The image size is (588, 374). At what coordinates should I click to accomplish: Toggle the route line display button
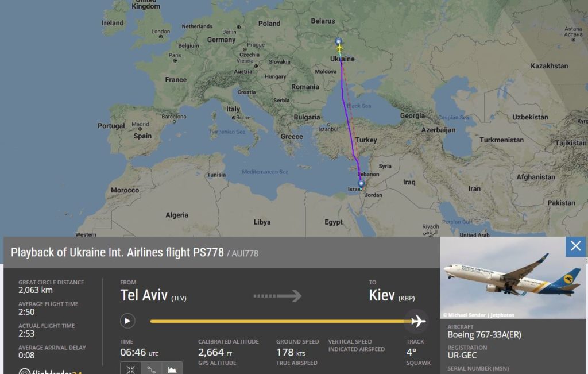pos(151,368)
